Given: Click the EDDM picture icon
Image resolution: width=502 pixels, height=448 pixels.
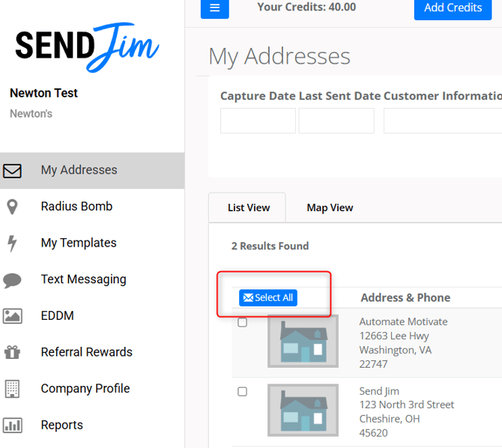Looking at the screenshot, I should pyautogui.click(x=12, y=316).
